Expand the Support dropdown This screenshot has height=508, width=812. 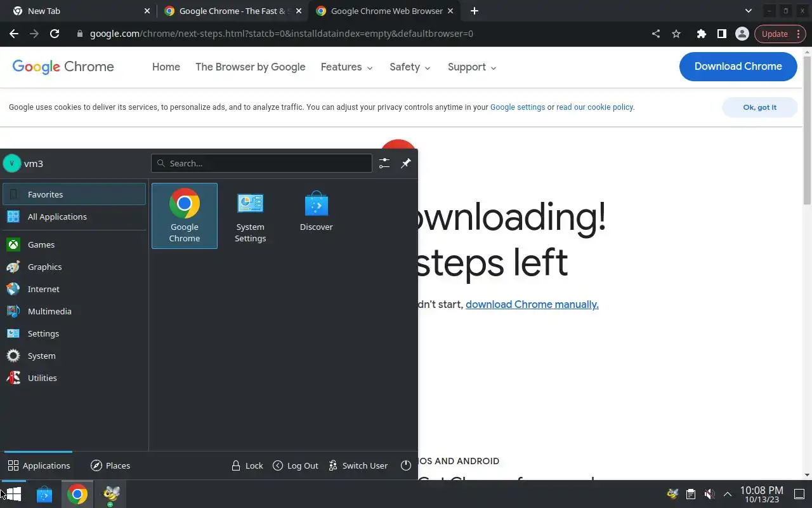pyautogui.click(x=472, y=67)
